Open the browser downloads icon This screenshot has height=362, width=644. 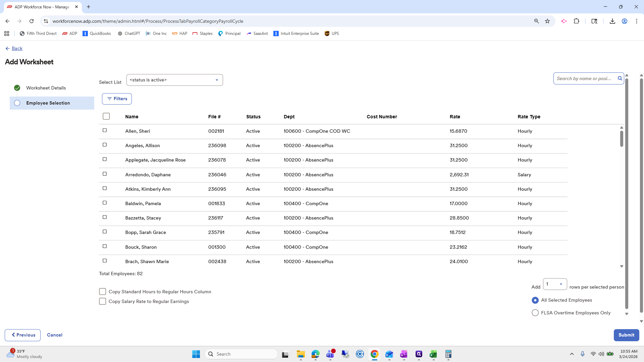[612, 21]
